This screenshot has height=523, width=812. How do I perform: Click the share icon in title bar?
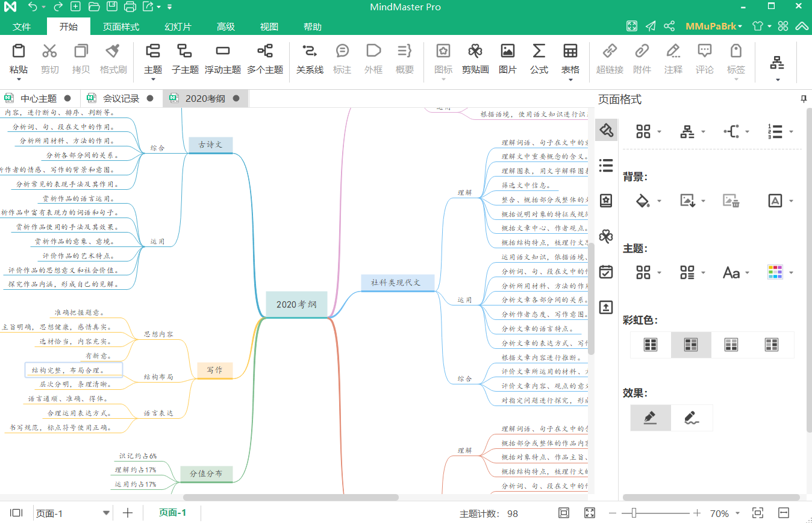click(669, 26)
